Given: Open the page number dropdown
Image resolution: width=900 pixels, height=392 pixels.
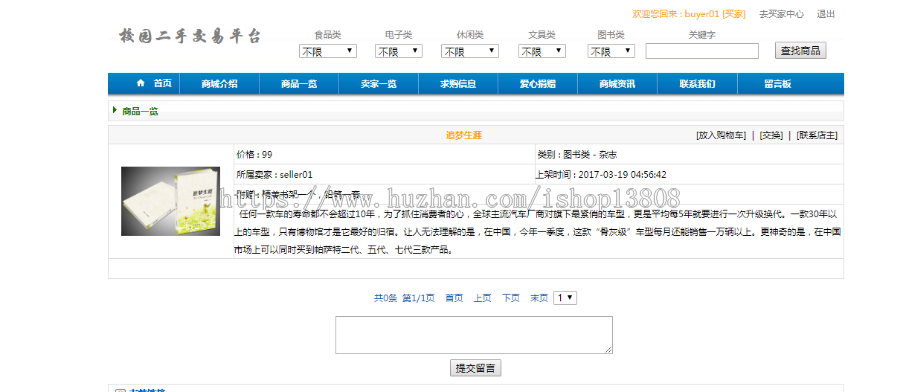Looking at the screenshot, I should (565, 298).
